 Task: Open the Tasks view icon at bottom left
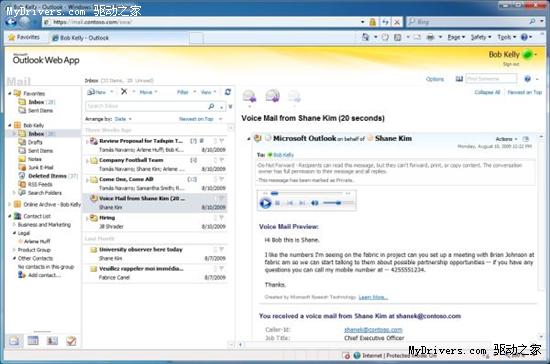tap(71, 341)
